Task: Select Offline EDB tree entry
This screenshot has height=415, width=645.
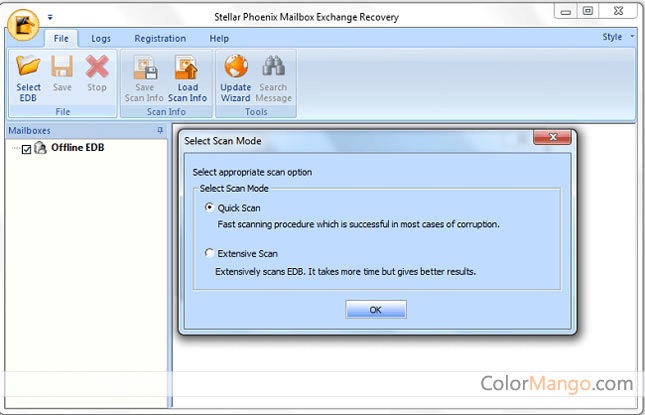Action: coord(77,147)
